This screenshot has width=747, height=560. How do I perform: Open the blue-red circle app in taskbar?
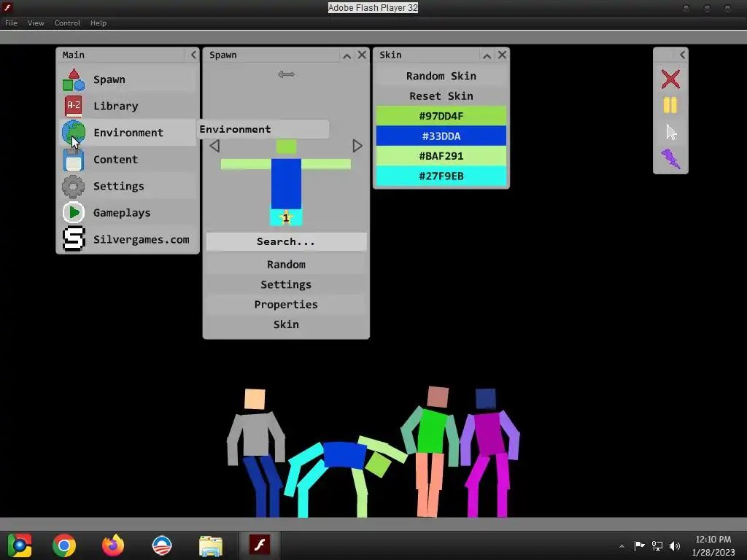coord(161,545)
